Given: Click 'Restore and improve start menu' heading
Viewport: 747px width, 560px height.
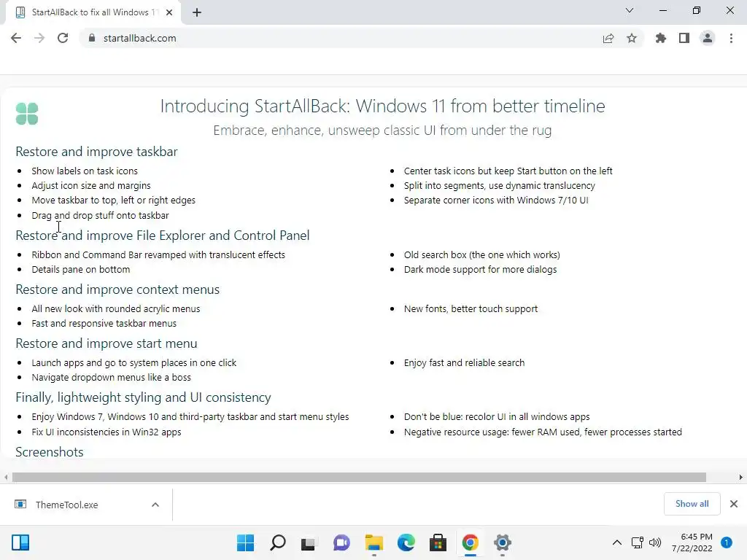Looking at the screenshot, I should [x=107, y=343].
